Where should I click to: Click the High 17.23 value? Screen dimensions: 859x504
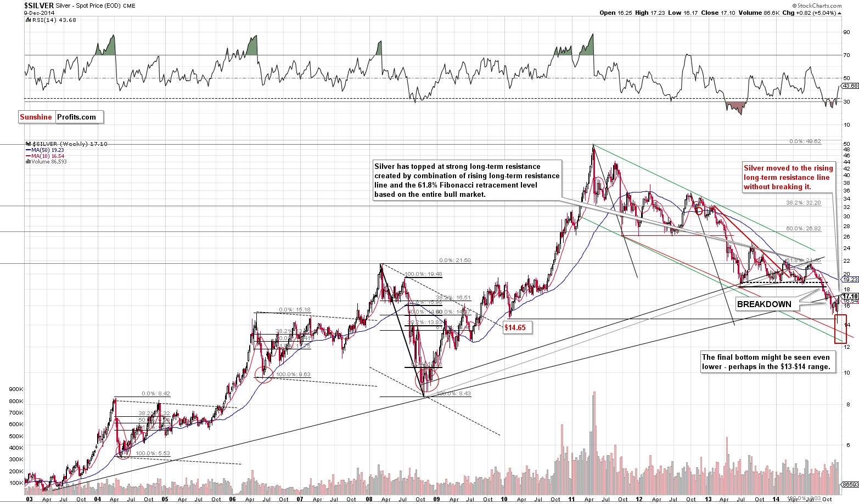(x=650, y=13)
